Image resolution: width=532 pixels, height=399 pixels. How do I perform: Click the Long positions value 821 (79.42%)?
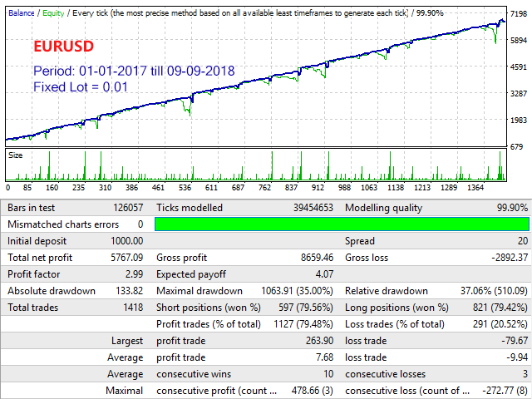(x=500, y=308)
